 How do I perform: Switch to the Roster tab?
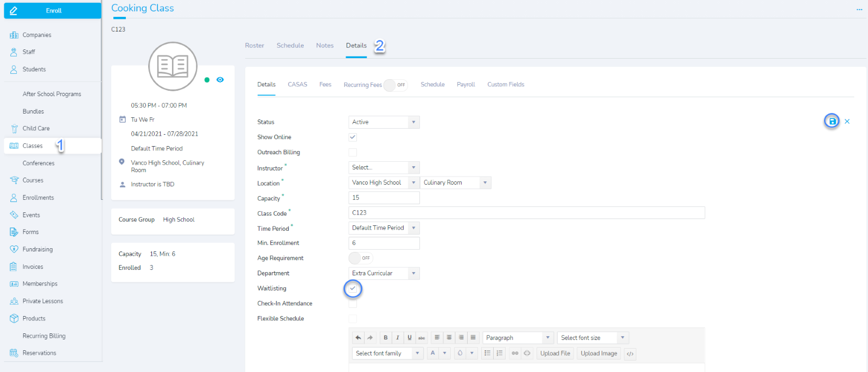(254, 46)
